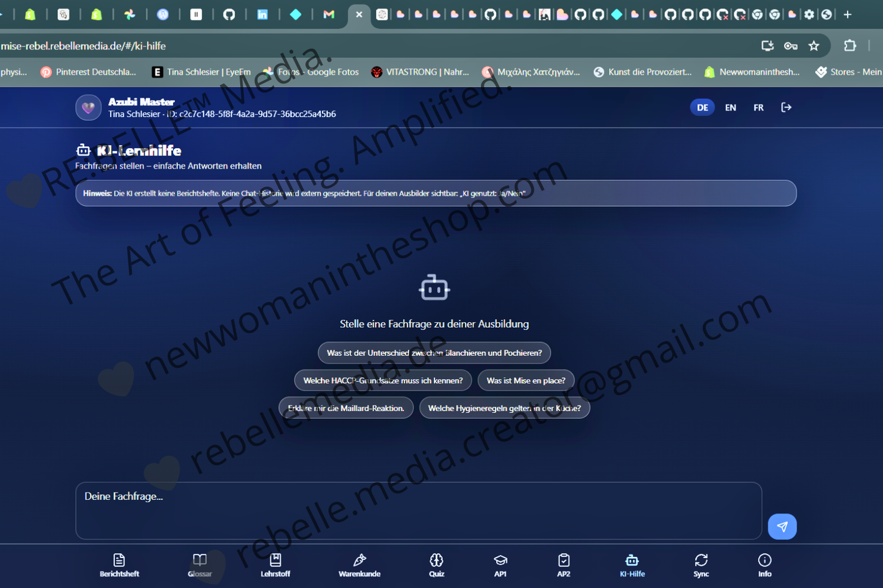Image resolution: width=883 pixels, height=588 pixels.
Task: Open the AP1 exam section
Action: (x=500, y=565)
